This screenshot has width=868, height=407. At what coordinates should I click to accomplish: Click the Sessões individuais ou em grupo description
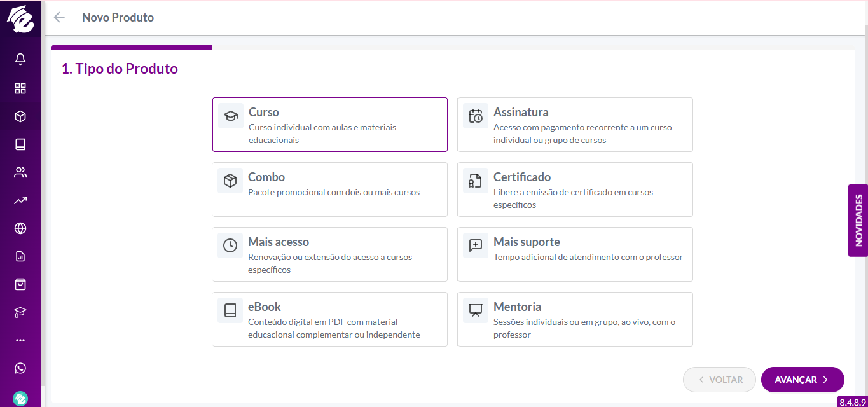[584, 328]
